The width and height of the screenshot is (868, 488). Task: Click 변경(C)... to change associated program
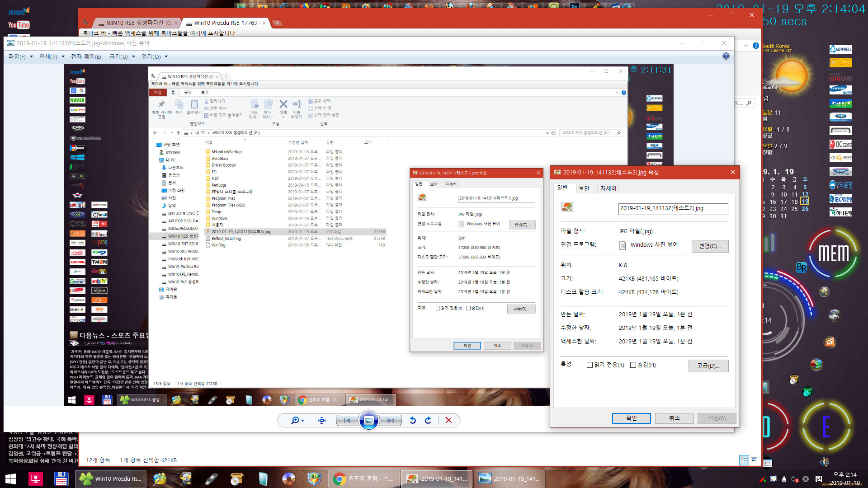click(x=710, y=246)
